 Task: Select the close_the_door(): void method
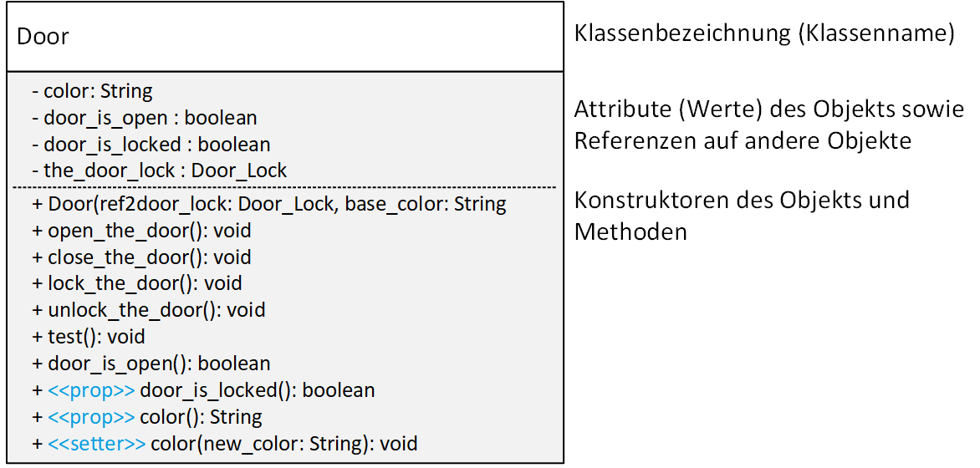[141, 257]
